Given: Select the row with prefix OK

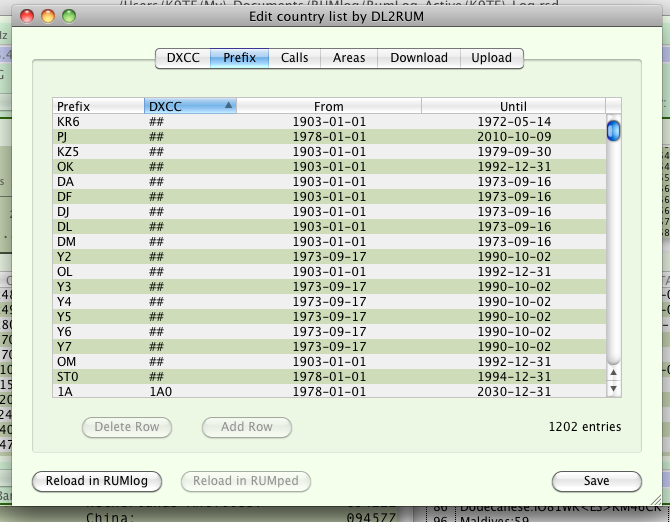Looking at the screenshot, I should tap(328, 166).
